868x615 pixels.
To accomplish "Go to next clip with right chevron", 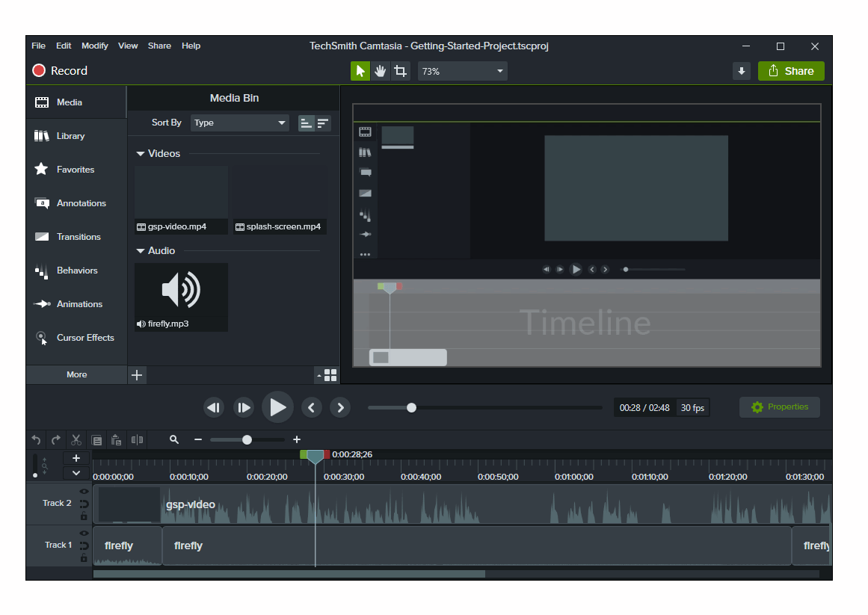I will (340, 407).
